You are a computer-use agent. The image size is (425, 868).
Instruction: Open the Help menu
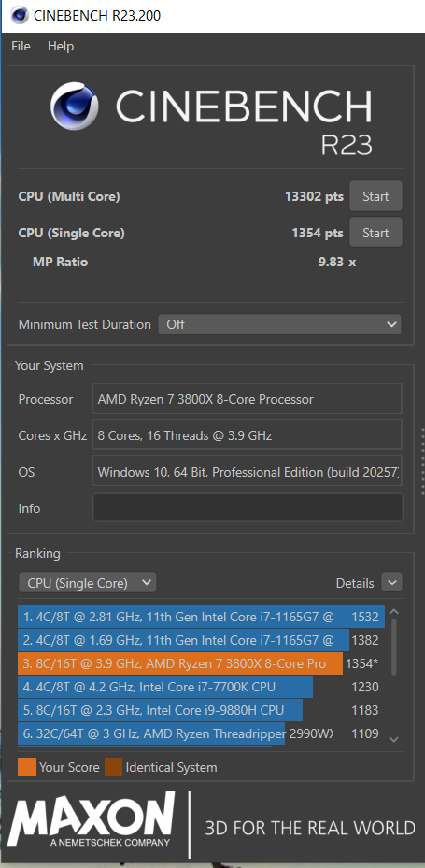[x=61, y=47]
